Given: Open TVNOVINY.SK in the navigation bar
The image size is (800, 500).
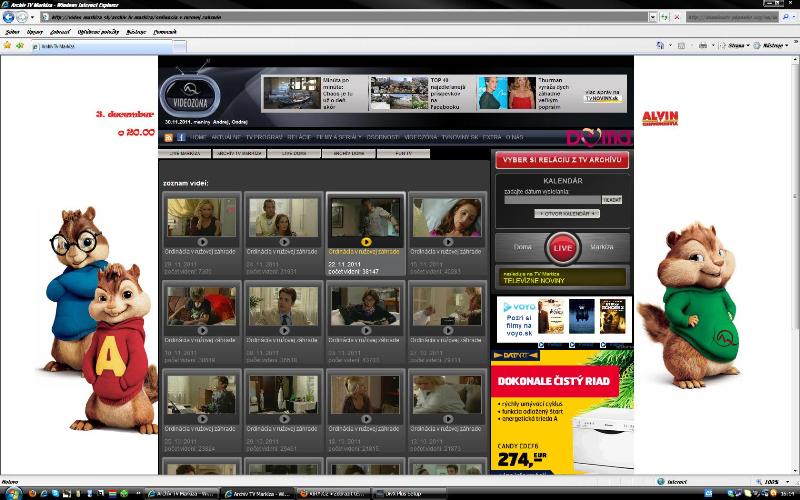Looking at the screenshot, I should point(460,137).
